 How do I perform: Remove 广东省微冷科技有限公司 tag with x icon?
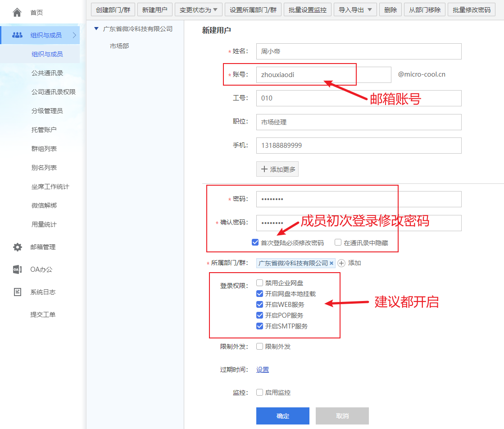click(331, 263)
